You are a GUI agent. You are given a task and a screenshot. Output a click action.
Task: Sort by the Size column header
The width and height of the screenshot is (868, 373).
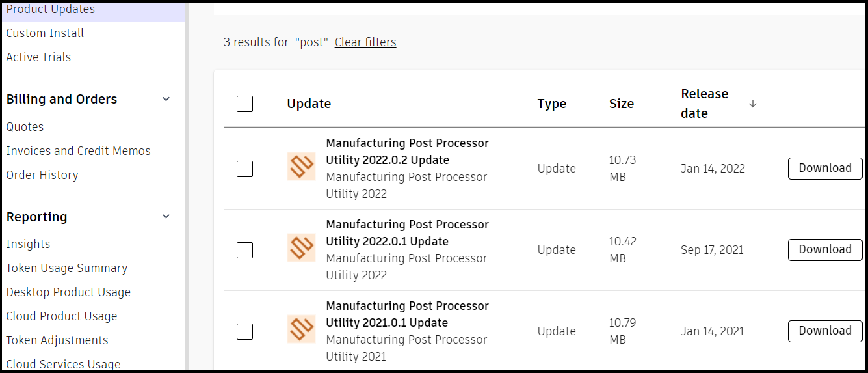point(621,104)
